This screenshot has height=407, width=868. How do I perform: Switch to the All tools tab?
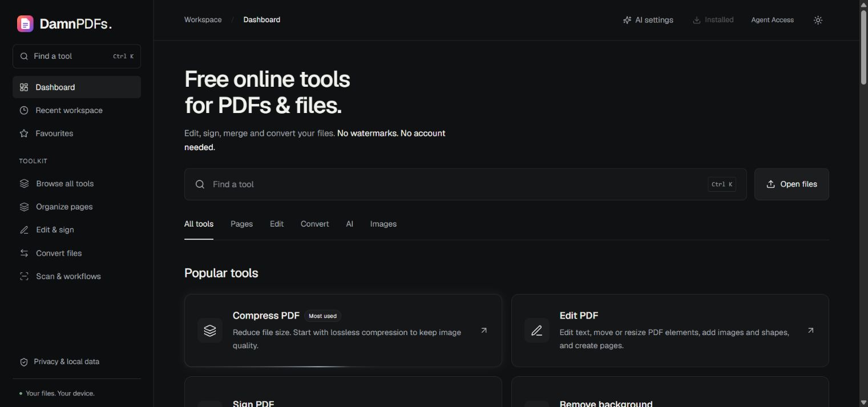(199, 224)
